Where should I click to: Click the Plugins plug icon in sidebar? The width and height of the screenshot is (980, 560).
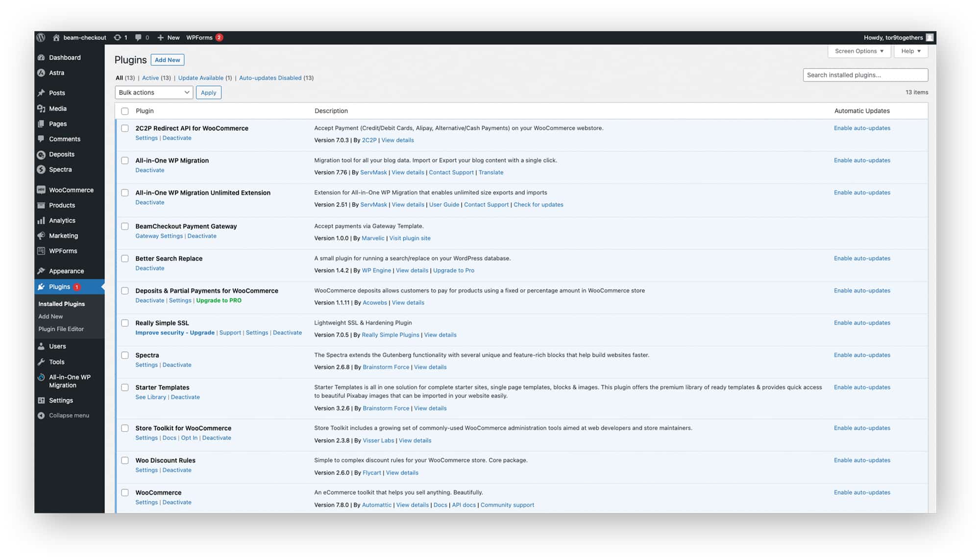[41, 287]
